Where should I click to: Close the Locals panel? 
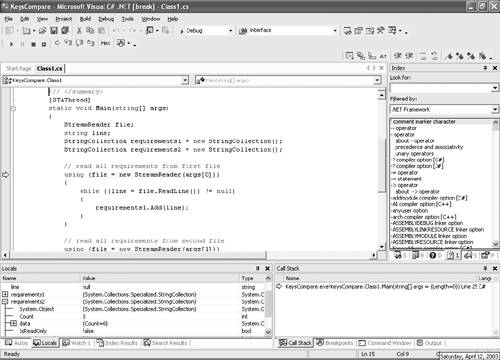(267, 268)
